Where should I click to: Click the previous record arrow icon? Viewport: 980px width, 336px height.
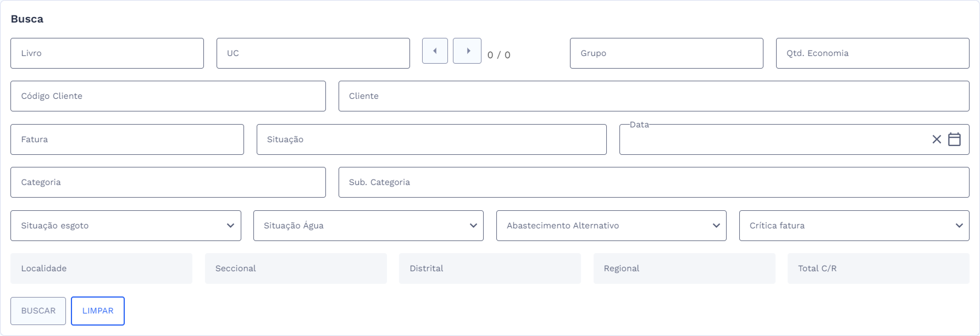[x=434, y=51]
